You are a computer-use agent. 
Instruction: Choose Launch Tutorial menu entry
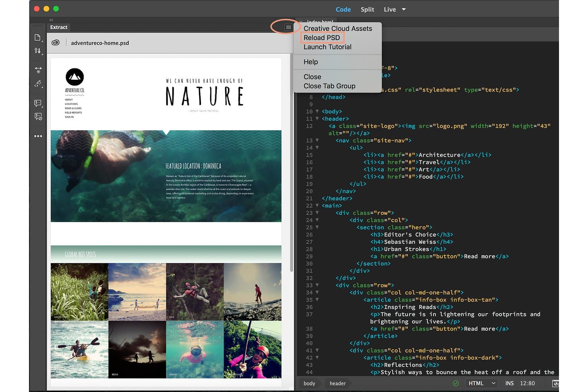pyautogui.click(x=327, y=47)
